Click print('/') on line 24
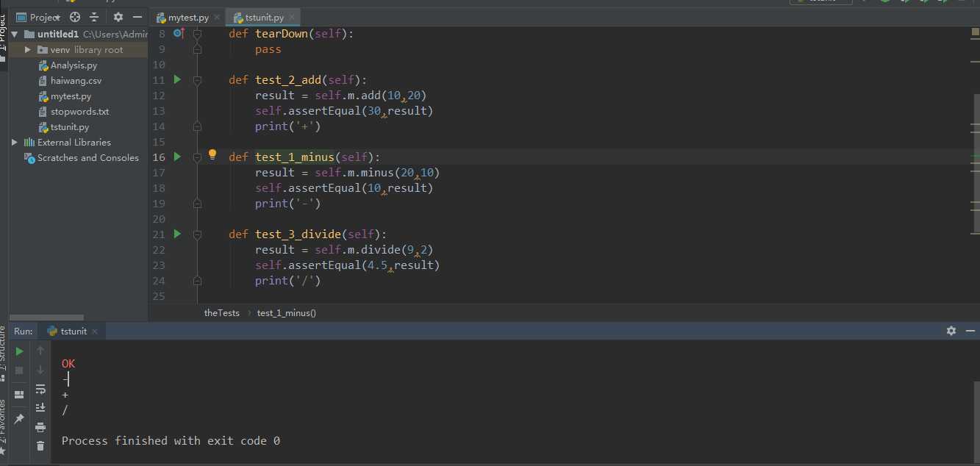This screenshot has height=466, width=980. [x=287, y=281]
